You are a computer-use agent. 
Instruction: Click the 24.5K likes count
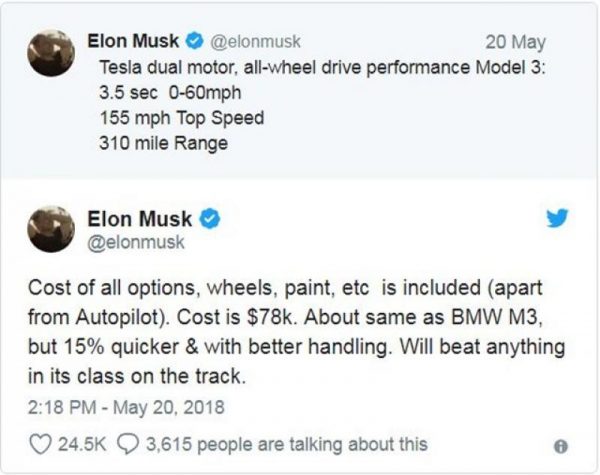(x=82, y=444)
